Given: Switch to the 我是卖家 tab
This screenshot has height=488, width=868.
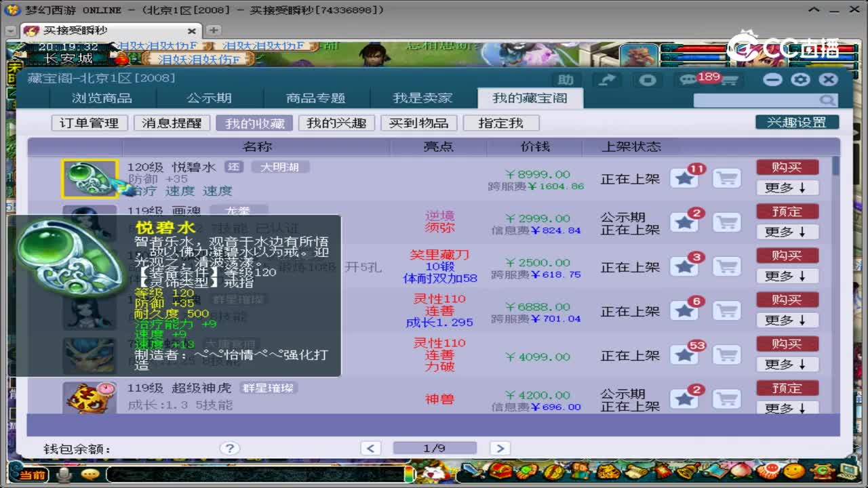Looking at the screenshot, I should coord(422,98).
